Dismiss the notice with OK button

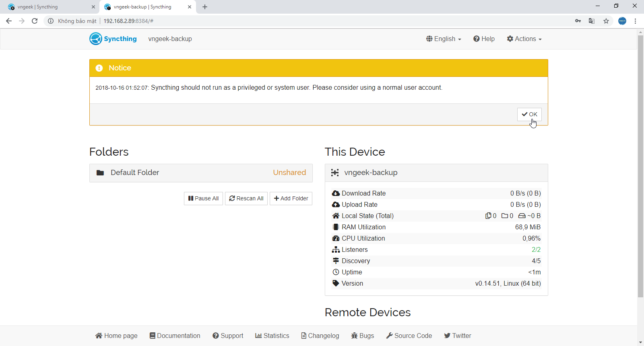click(x=529, y=114)
